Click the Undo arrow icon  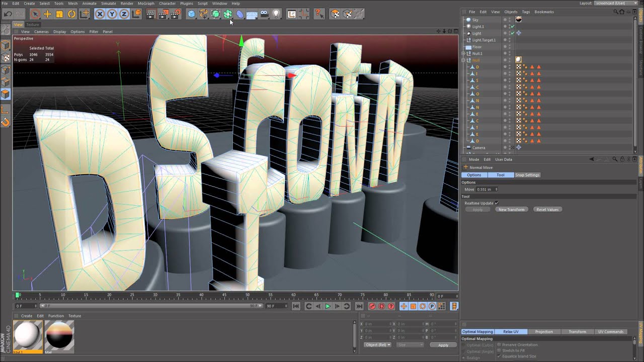(8, 14)
